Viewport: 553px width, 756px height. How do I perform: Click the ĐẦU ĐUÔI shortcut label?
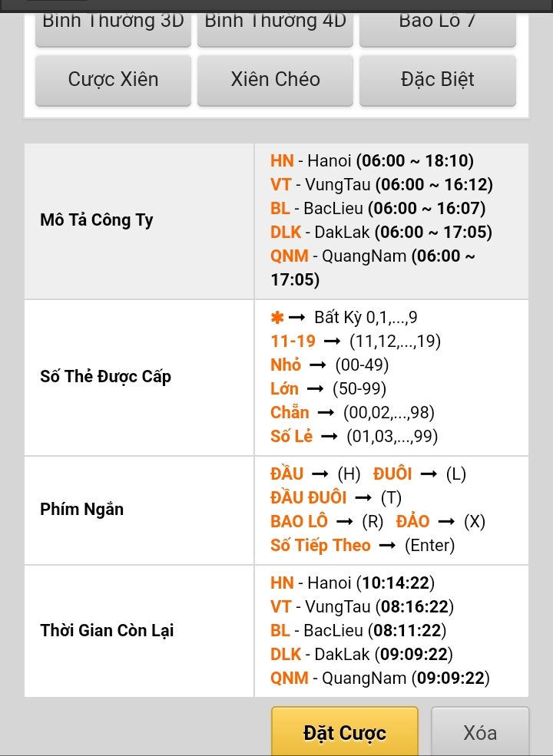[308, 498]
